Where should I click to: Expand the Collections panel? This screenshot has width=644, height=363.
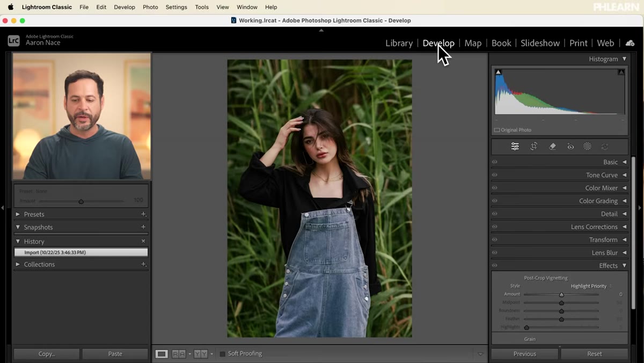tap(18, 264)
